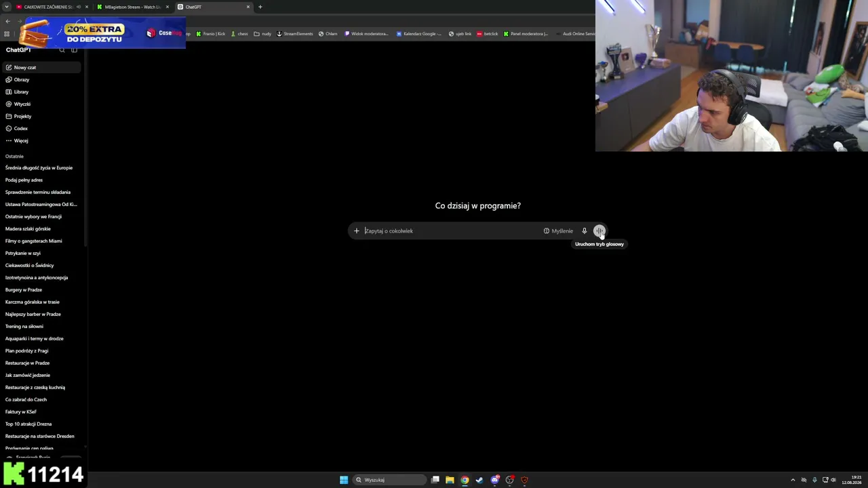Start a new chat via Nowy czat
Screen dimensions: 868x488
point(41,68)
